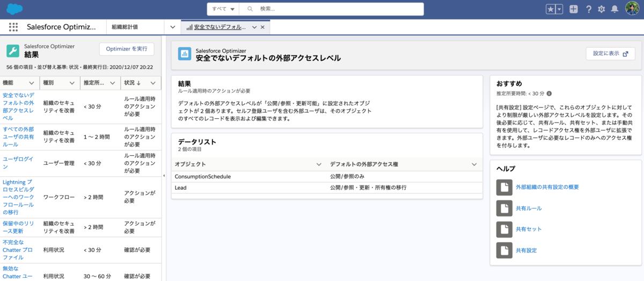The height and width of the screenshot is (281, 644).
Task: Open すべての外部ユーザの共有ルール result link
Action: coord(19,136)
